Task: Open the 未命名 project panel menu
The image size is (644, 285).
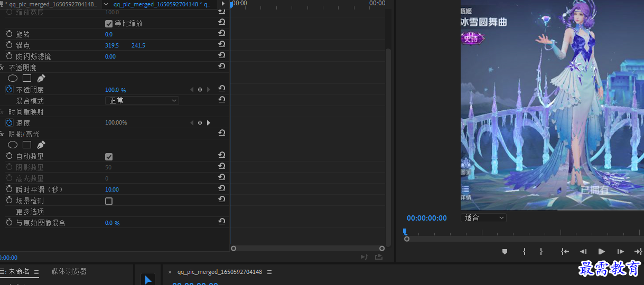Action: (x=36, y=272)
